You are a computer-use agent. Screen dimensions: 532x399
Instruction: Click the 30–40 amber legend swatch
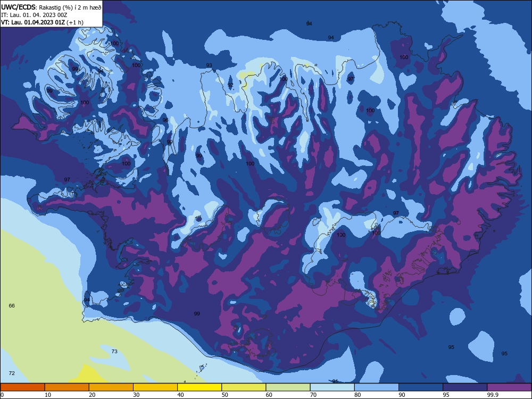[155, 387]
